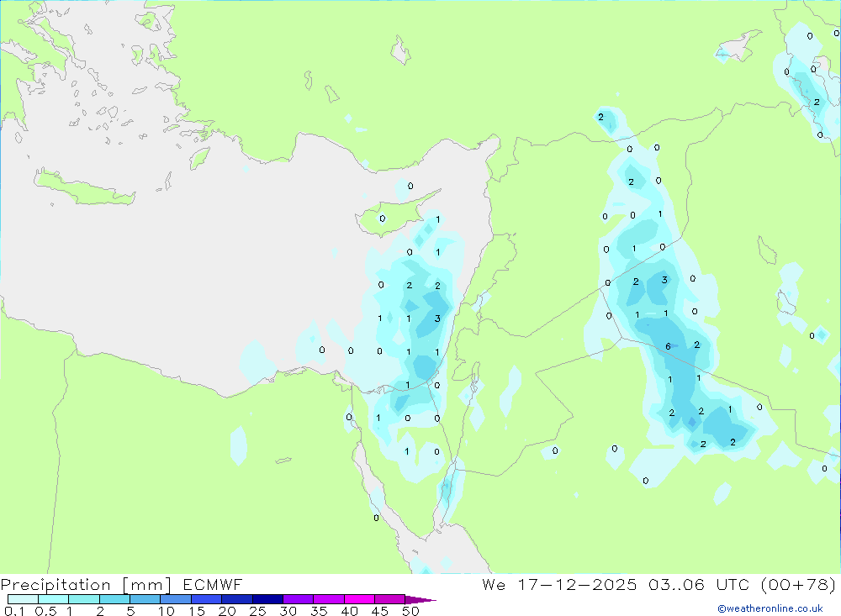Select the 2–5 mm legend color swatch
841x616 pixels.
pyautogui.click(x=114, y=599)
